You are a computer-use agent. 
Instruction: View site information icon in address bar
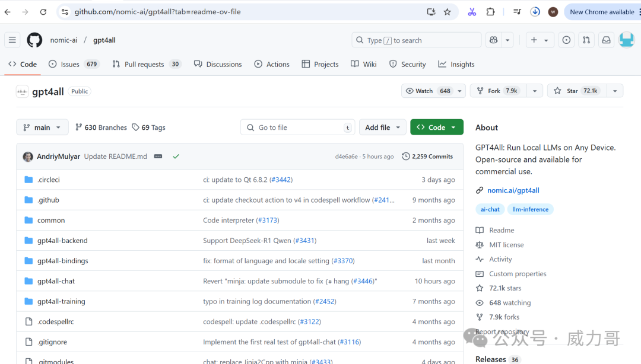pos(65,12)
